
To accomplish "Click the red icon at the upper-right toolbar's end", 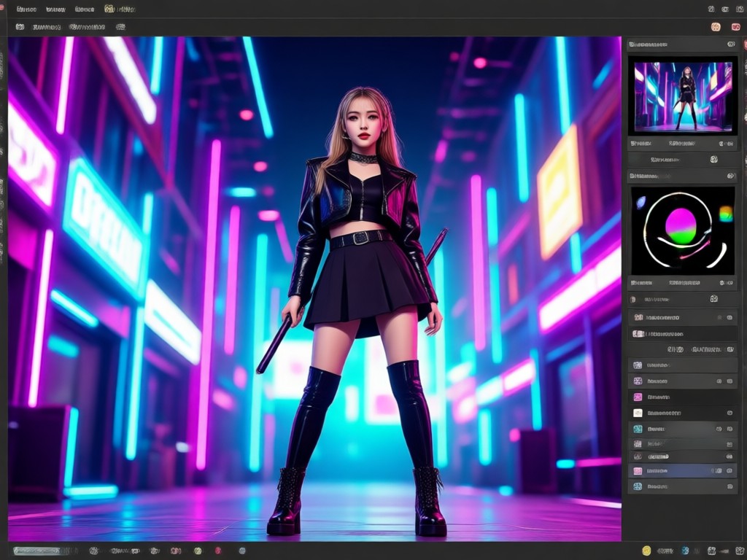I will point(736,27).
